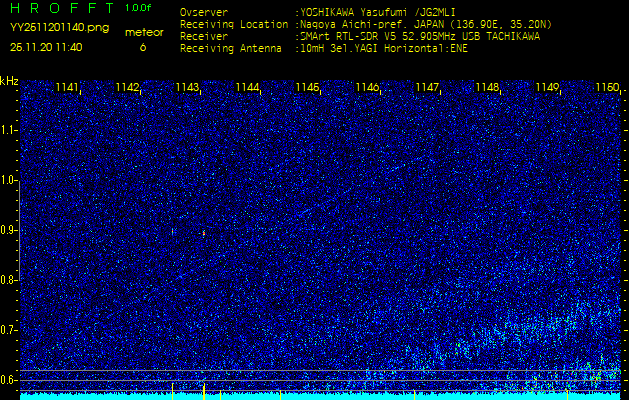Image resolution: width=629 pixels, height=400 pixels.
Task: Select the 10mH 3el.YAGI Horizontal:ENE text
Action: [x=383, y=49]
